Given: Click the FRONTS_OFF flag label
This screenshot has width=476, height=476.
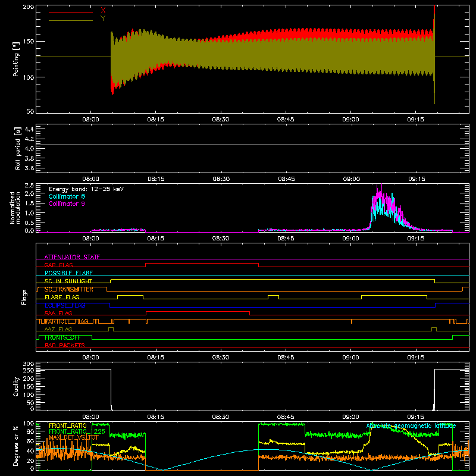Looking at the screenshot, I should click(62, 337).
